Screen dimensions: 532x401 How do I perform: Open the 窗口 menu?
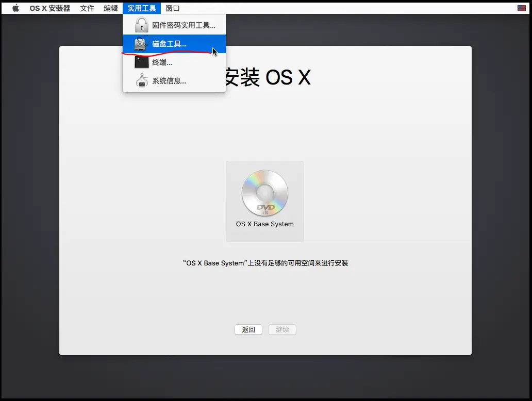(x=172, y=8)
